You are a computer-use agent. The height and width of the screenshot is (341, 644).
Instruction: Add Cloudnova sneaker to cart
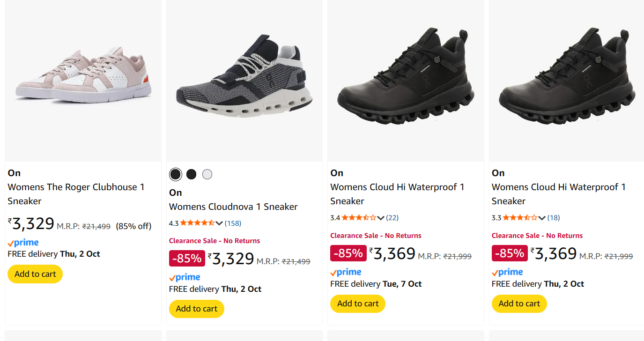pyautogui.click(x=197, y=309)
